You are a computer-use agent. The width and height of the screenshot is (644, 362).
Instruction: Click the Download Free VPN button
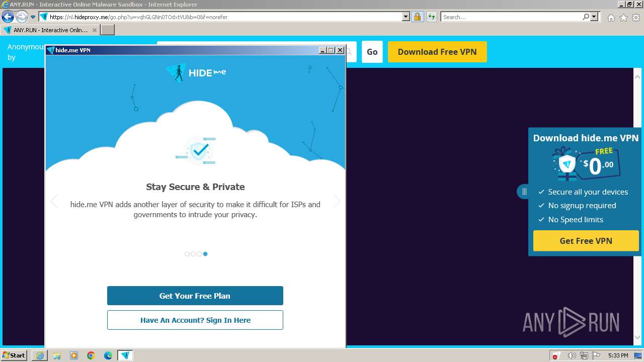click(x=437, y=52)
